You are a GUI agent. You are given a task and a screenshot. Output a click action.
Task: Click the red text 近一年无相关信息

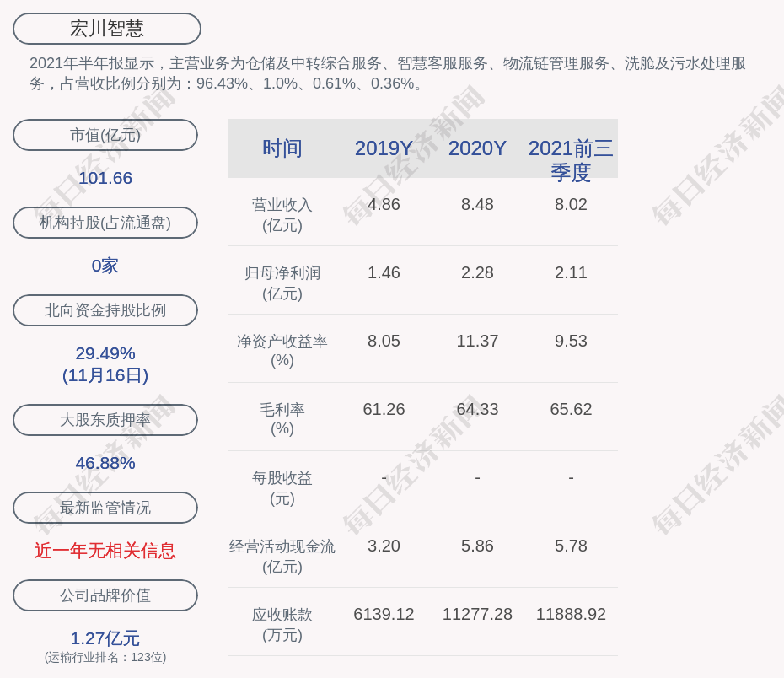105,551
